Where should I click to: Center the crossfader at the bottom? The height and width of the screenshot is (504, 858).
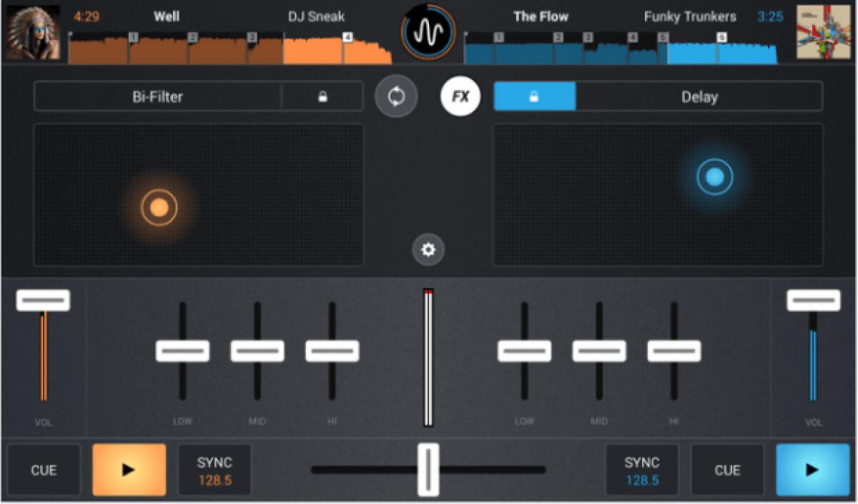point(428,470)
